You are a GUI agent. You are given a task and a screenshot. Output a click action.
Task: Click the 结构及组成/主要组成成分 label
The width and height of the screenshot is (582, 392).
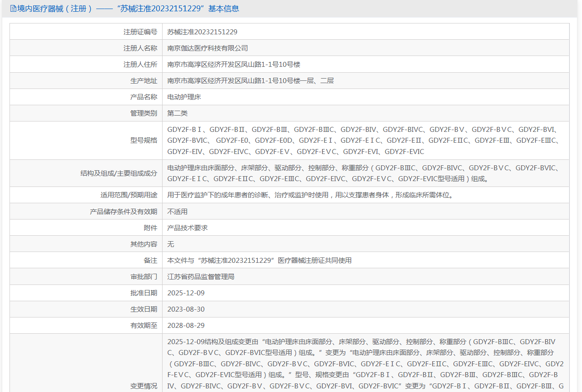(x=119, y=173)
